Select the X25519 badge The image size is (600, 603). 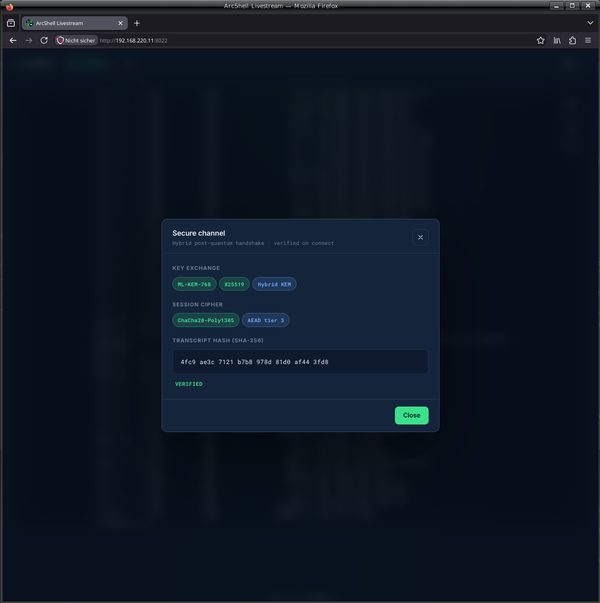coord(234,284)
